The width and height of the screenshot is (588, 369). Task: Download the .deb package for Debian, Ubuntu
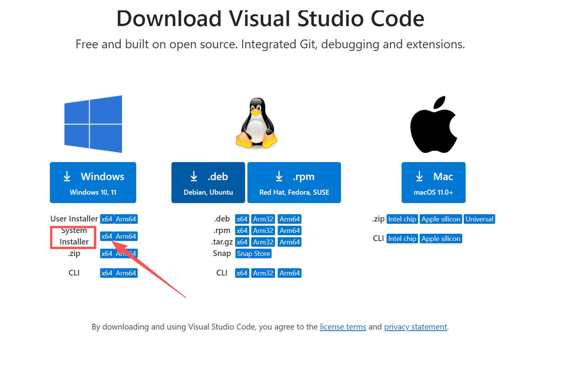click(208, 182)
